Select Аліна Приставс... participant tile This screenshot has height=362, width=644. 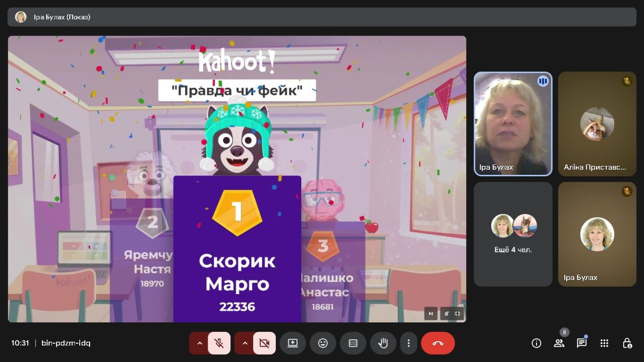(597, 124)
